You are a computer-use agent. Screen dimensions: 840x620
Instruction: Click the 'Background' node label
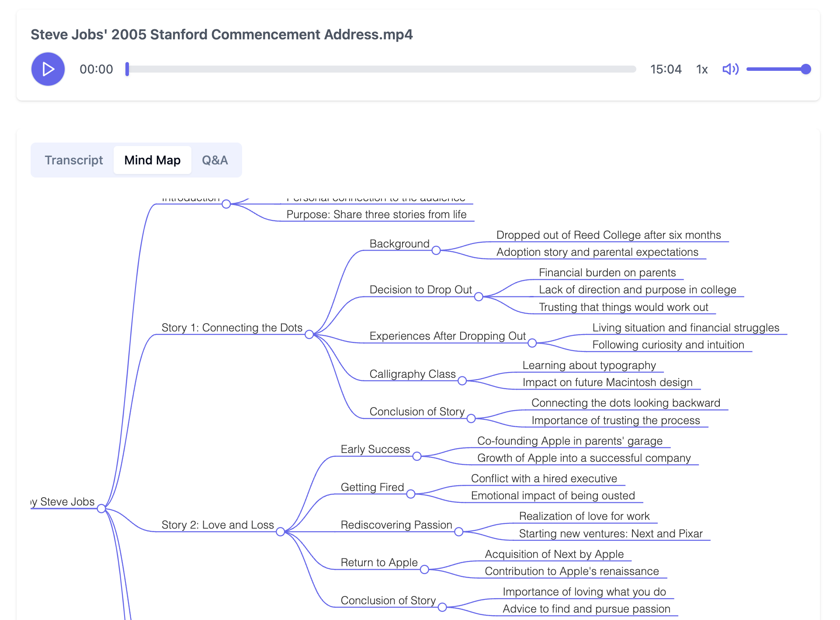pos(399,244)
